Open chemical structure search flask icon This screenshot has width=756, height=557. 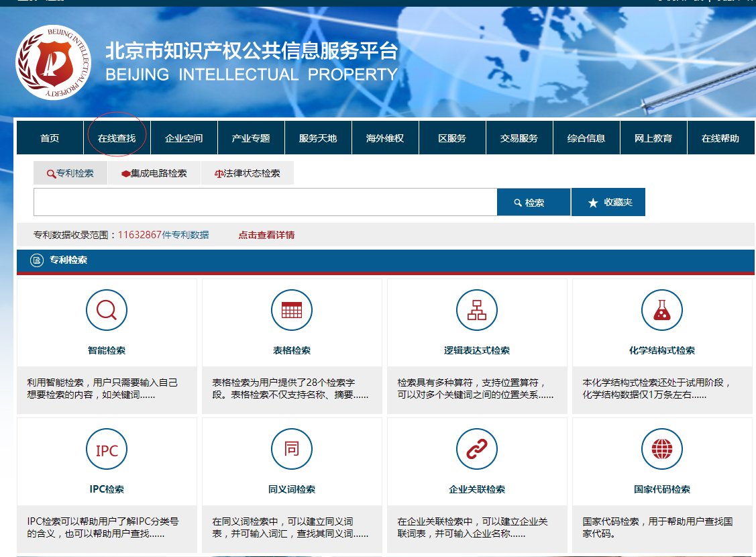(662, 309)
